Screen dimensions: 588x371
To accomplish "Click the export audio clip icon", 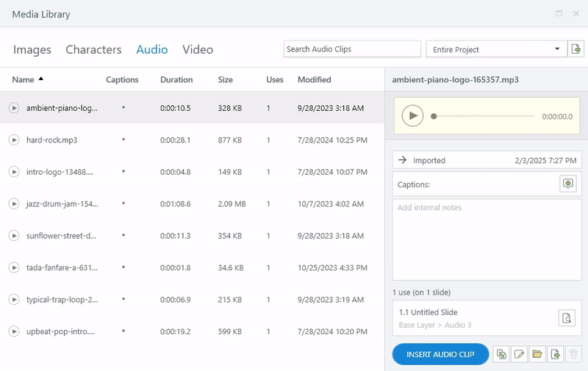I will pyautogui.click(x=556, y=354).
